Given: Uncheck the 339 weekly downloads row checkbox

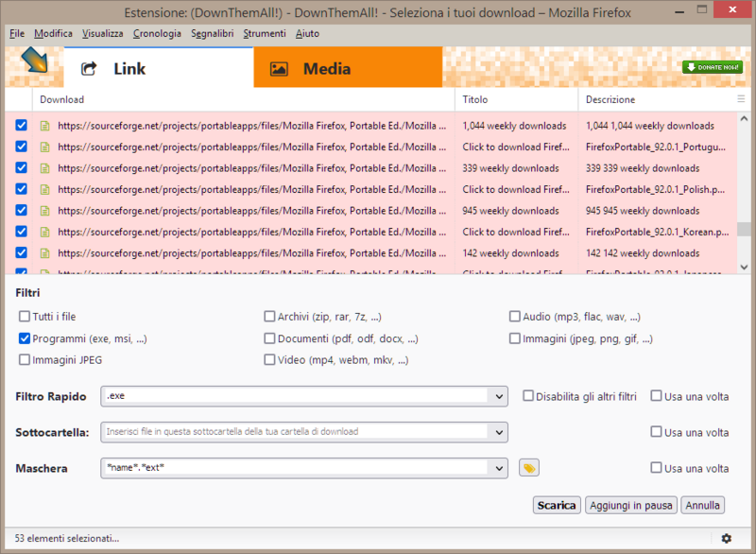Looking at the screenshot, I should click(21, 167).
